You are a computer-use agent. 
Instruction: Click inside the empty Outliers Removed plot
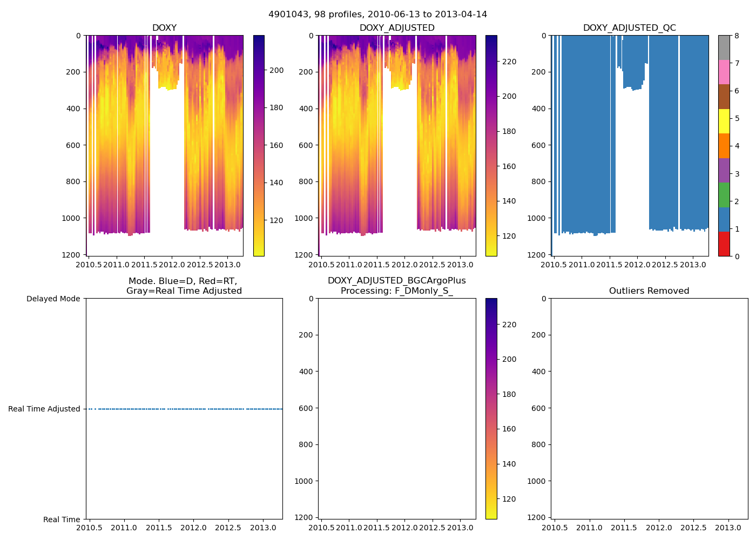649,408
